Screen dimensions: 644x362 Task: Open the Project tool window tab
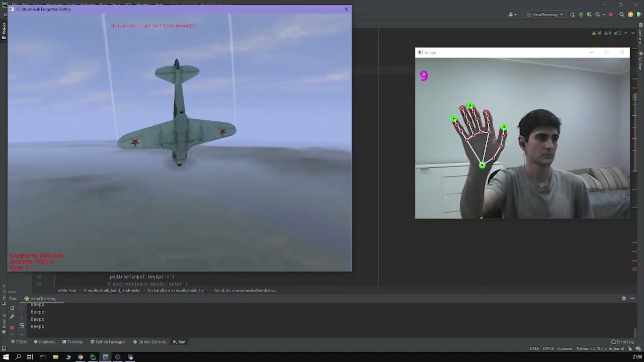point(4,31)
